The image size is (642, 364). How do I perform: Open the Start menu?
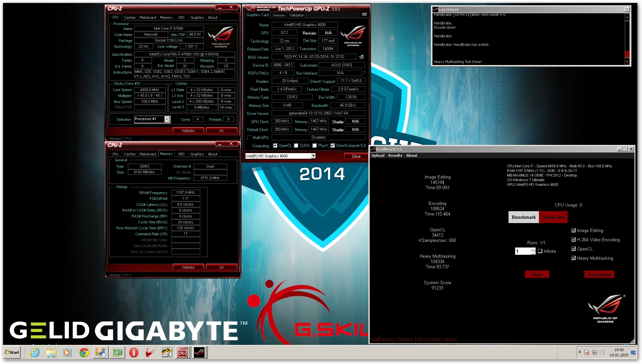pyautogui.click(x=12, y=352)
